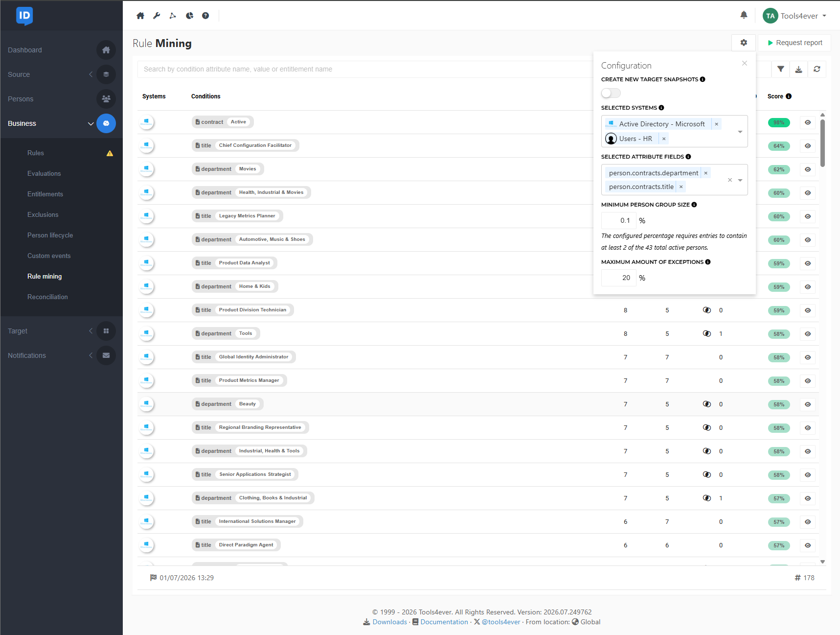Click the share-graph icon in top toolbar
The height and width of the screenshot is (635, 840).
point(173,16)
